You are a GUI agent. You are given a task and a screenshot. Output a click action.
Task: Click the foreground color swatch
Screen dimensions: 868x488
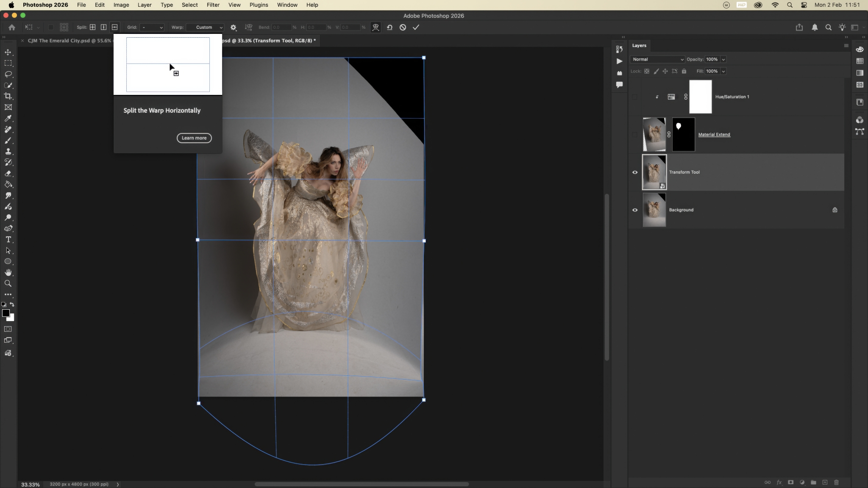point(6,313)
